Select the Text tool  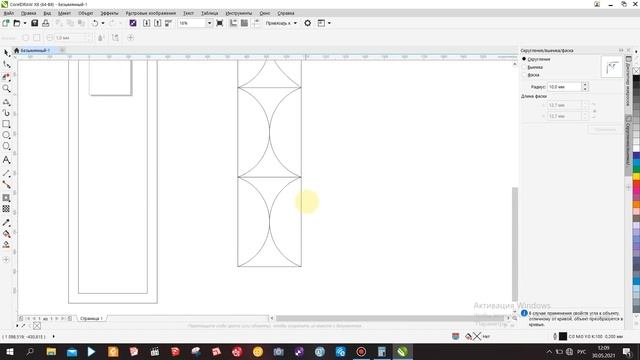(7, 160)
